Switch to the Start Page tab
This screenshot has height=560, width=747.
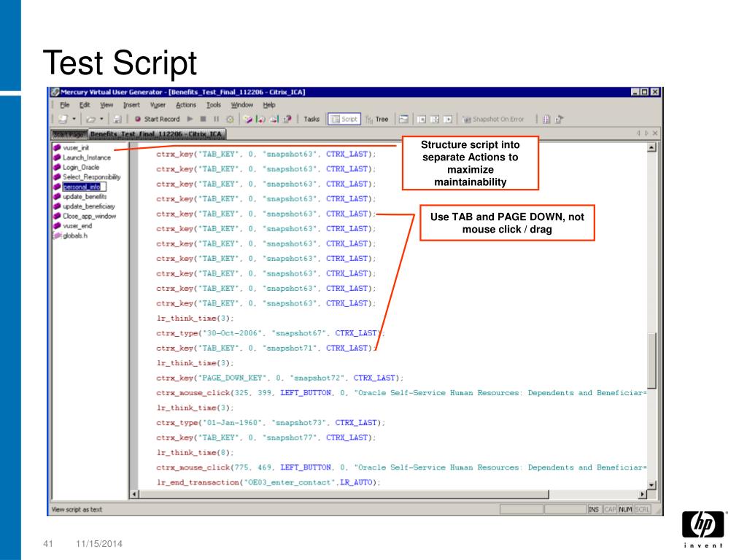pyautogui.click(x=69, y=134)
